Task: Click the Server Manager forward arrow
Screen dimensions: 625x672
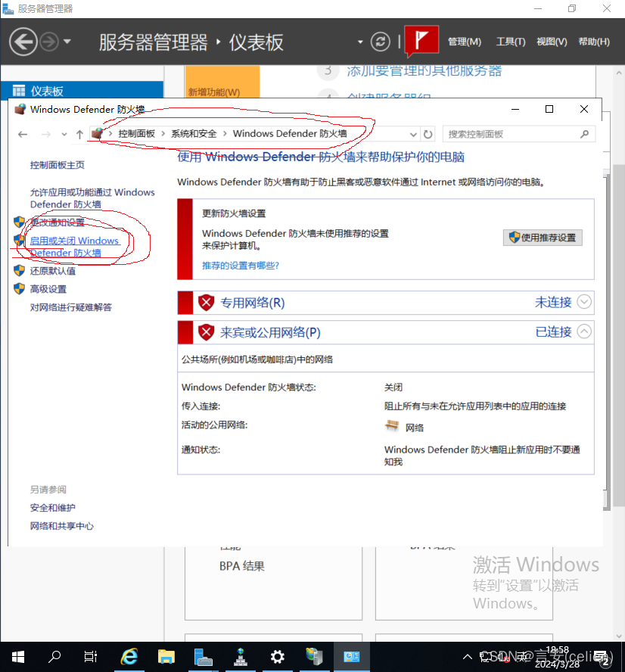Action: pyautogui.click(x=49, y=42)
